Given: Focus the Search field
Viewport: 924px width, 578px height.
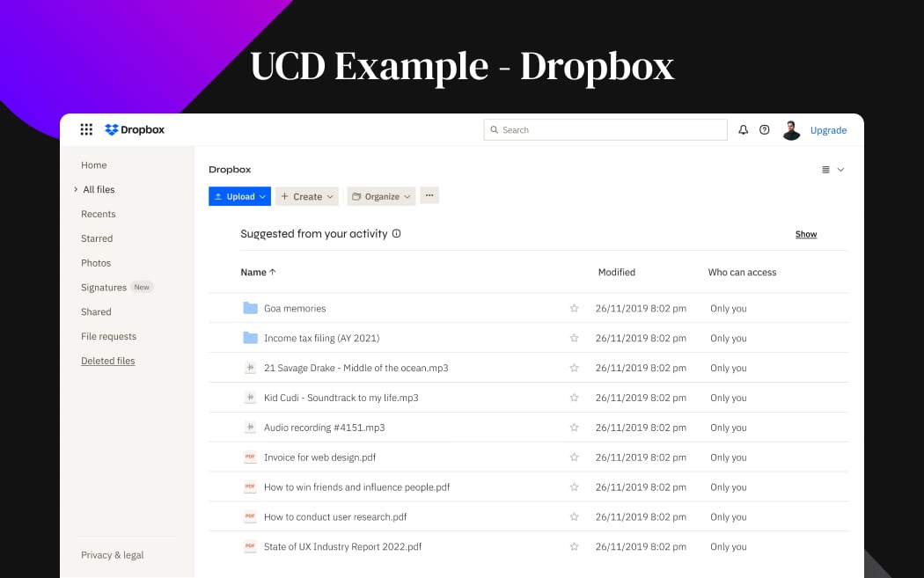Looking at the screenshot, I should click(605, 129).
